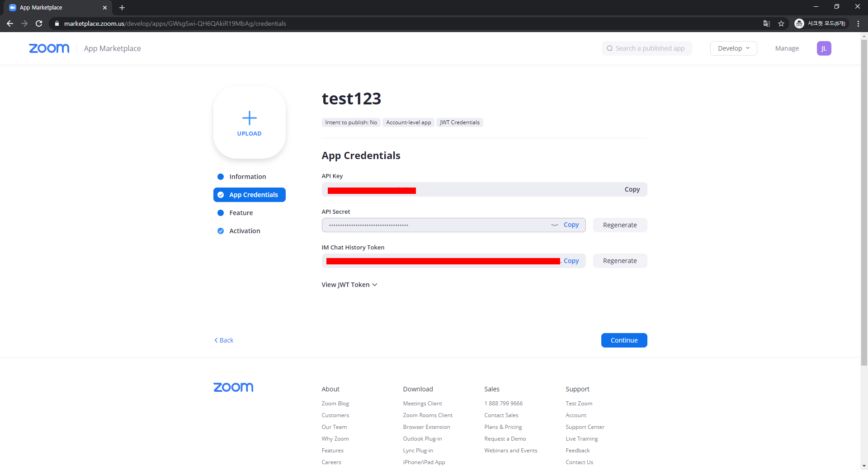
Task: Click the translate page icon
Action: click(x=767, y=23)
